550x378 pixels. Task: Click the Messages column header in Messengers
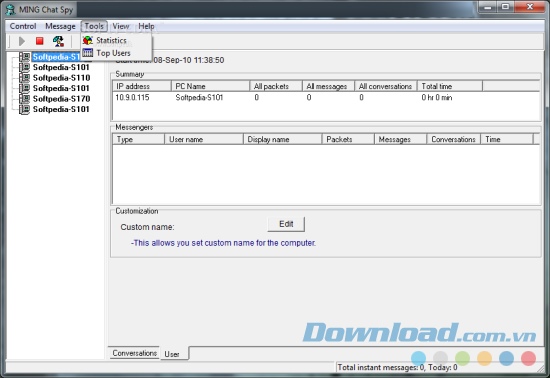[x=401, y=139]
